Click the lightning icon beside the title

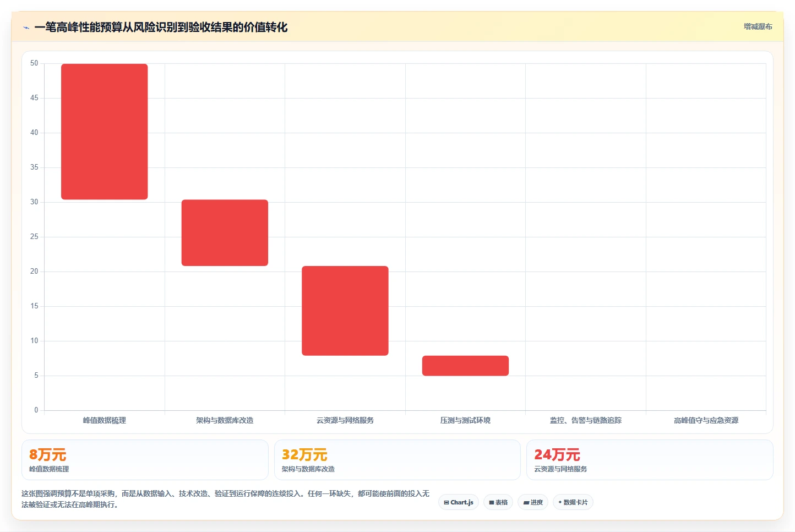click(26, 28)
